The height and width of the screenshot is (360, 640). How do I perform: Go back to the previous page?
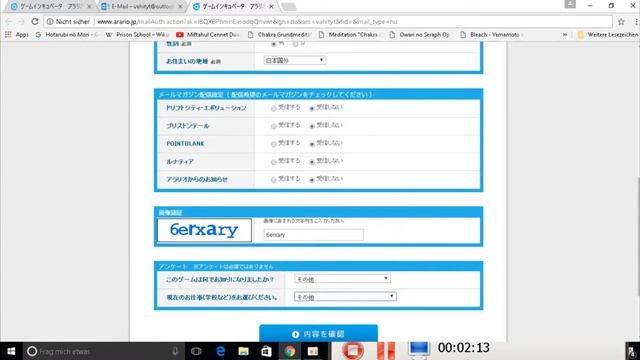pos(9,22)
